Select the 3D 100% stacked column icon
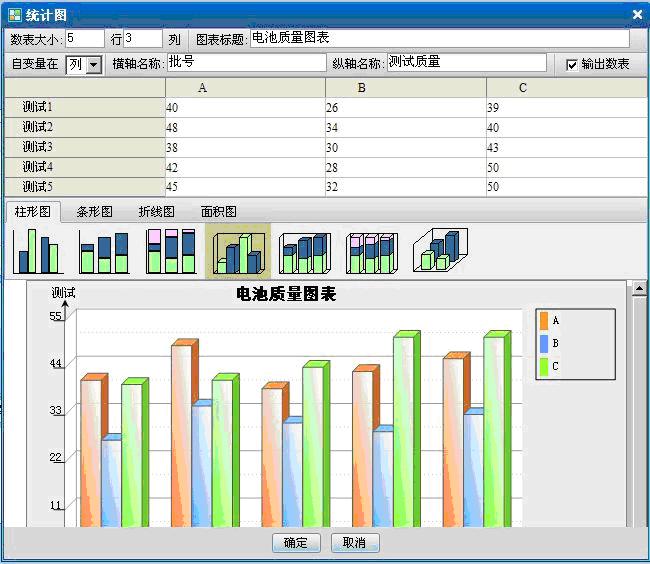This screenshot has width=650, height=564. click(372, 252)
